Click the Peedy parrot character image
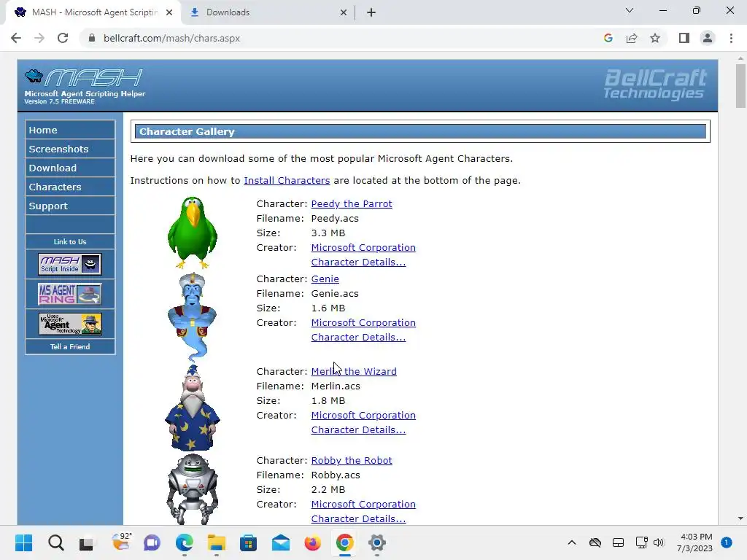This screenshot has height=560, width=747. (193, 233)
